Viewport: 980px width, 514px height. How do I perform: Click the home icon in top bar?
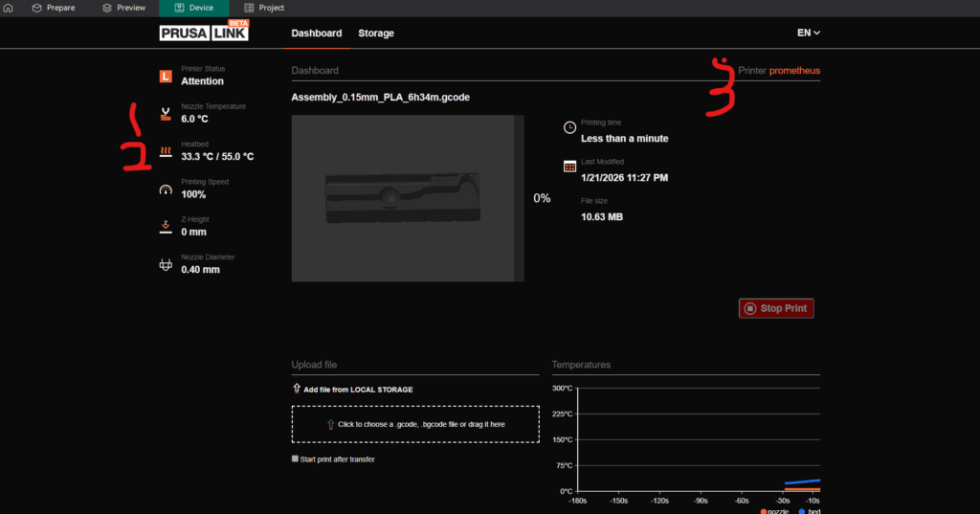(8, 8)
